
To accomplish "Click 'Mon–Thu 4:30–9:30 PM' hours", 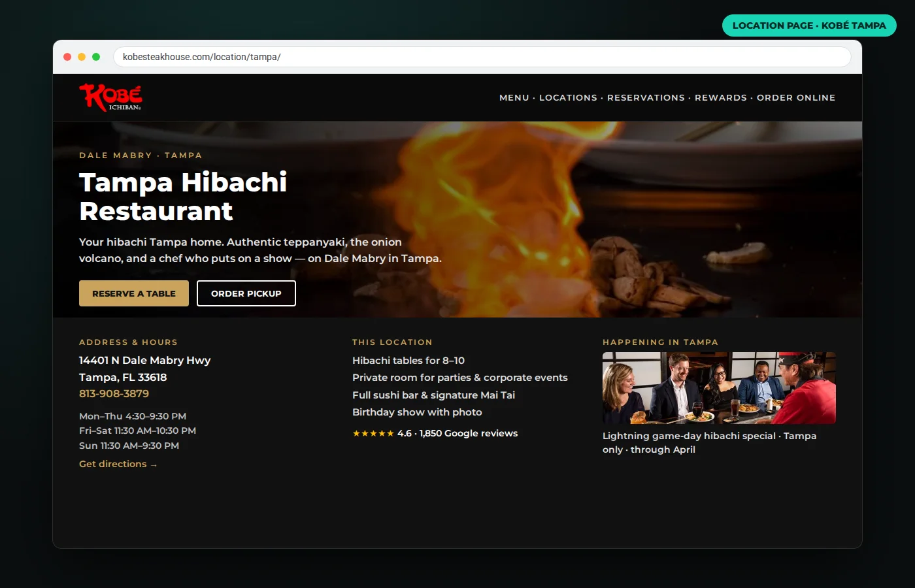I will click(x=133, y=416).
